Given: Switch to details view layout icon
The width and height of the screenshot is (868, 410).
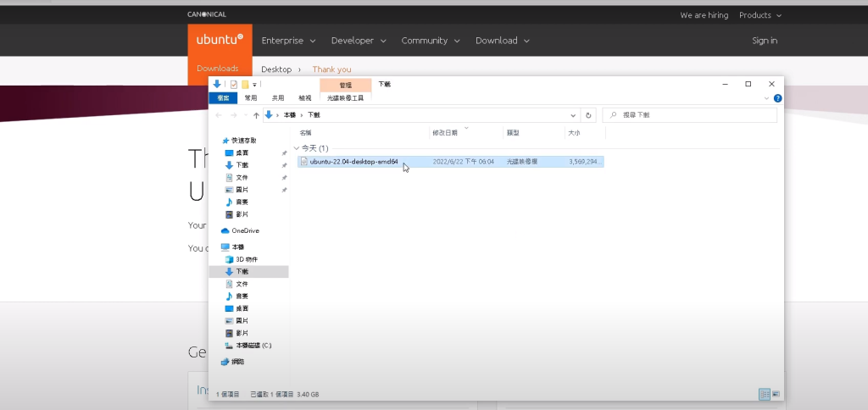Looking at the screenshot, I should (x=764, y=394).
